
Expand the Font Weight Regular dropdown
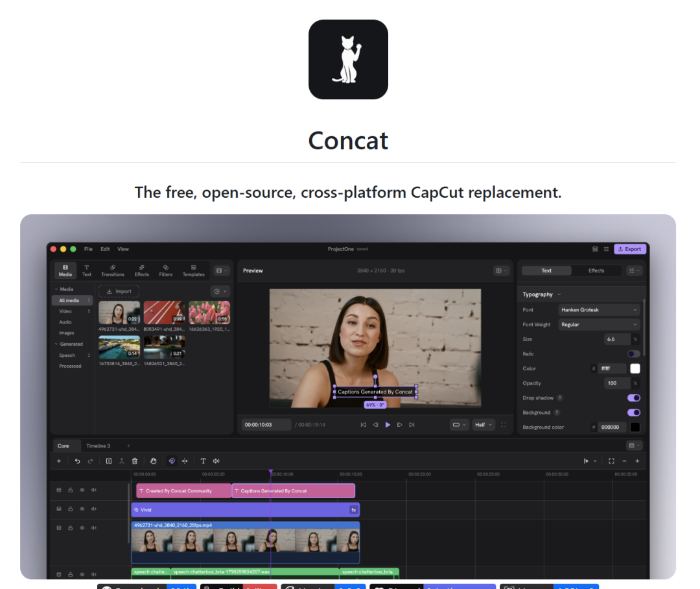(x=599, y=324)
